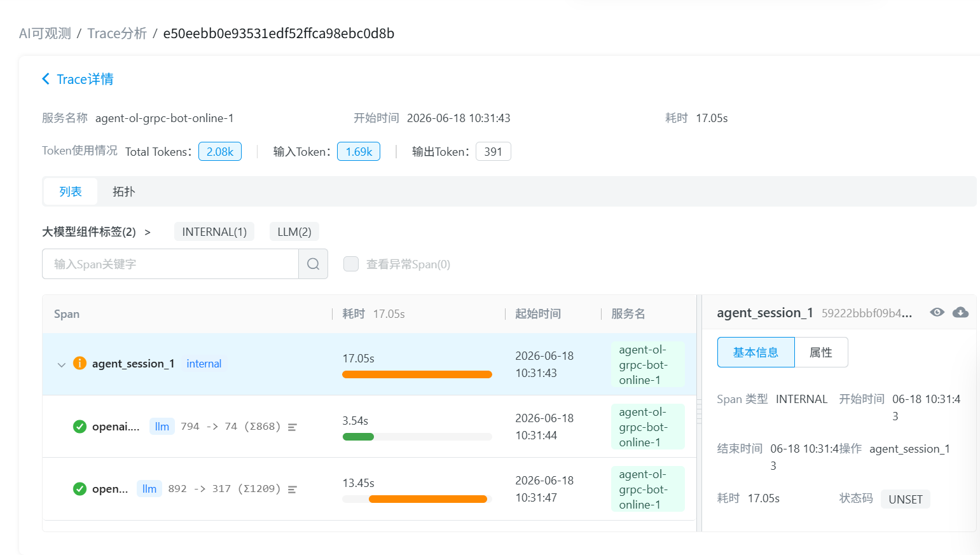Image resolution: width=980 pixels, height=555 pixels.
Task: Select the openai.... span row name
Action: pos(116,427)
